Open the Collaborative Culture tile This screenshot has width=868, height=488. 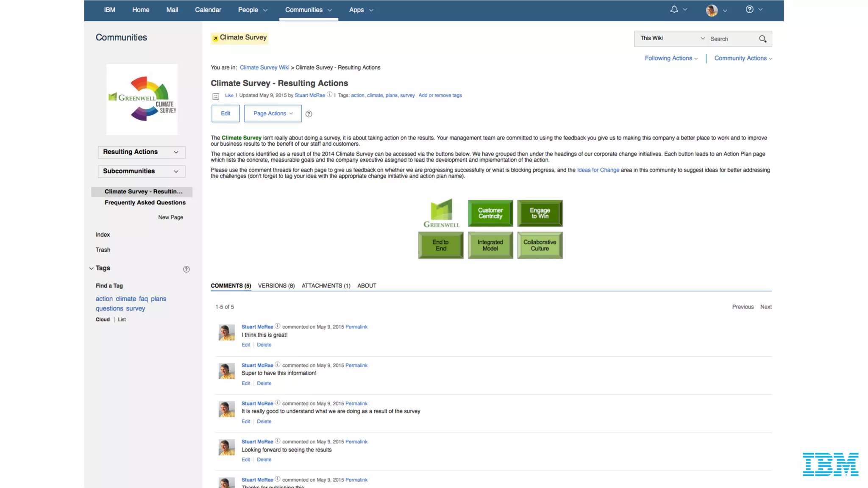click(540, 245)
